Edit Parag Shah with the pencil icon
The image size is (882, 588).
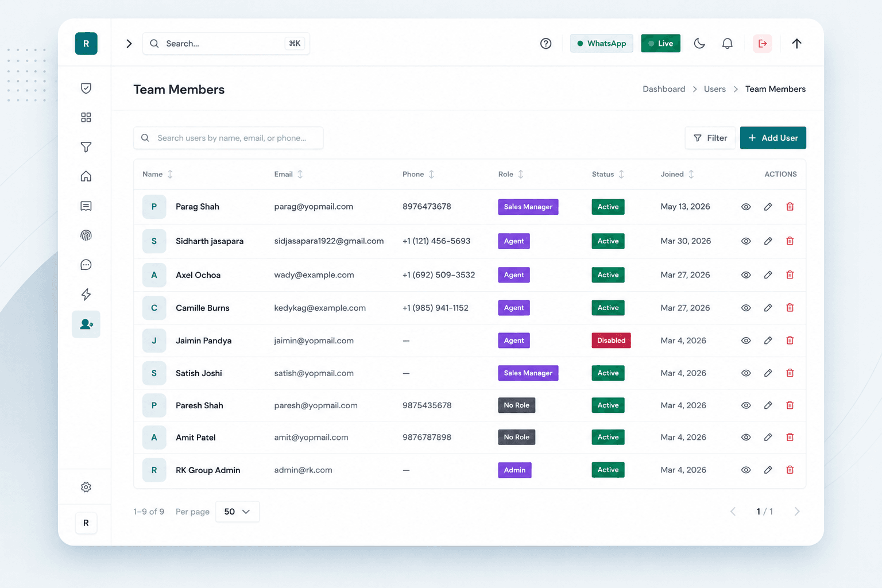[x=768, y=207]
